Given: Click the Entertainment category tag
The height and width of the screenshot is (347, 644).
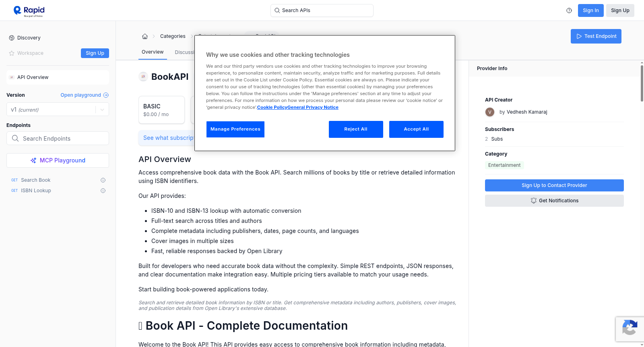Looking at the screenshot, I should [x=504, y=165].
